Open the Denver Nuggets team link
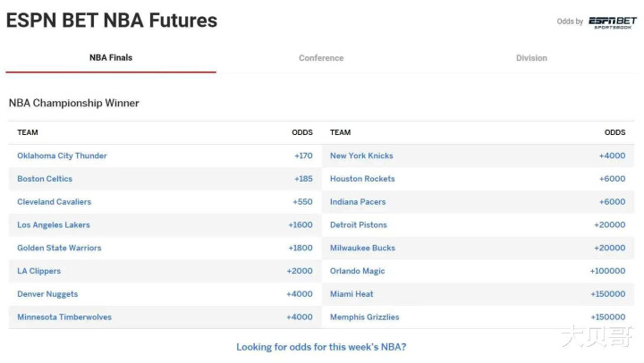Screen dimensions: 644x363 point(47,294)
